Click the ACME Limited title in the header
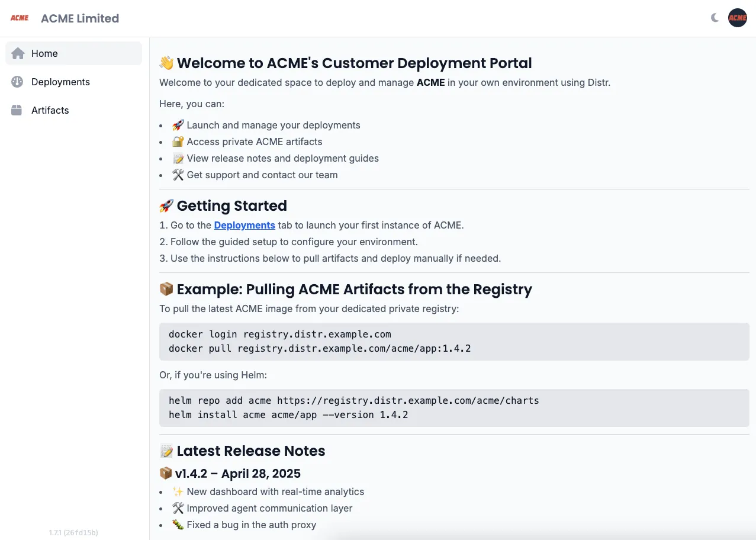Viewport: 756px width, 540px height. 79,18
